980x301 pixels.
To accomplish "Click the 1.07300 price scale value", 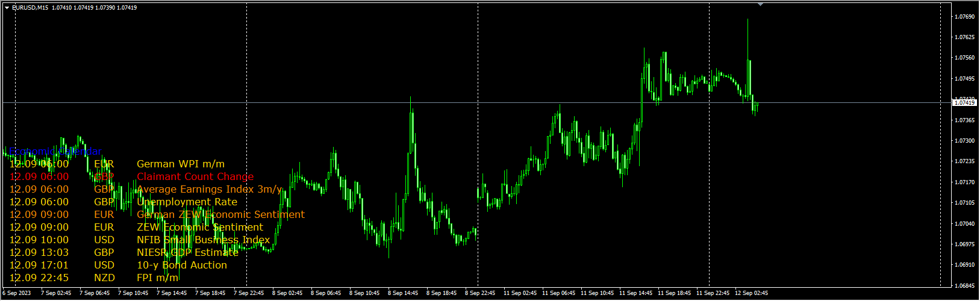I will (965, 141).
